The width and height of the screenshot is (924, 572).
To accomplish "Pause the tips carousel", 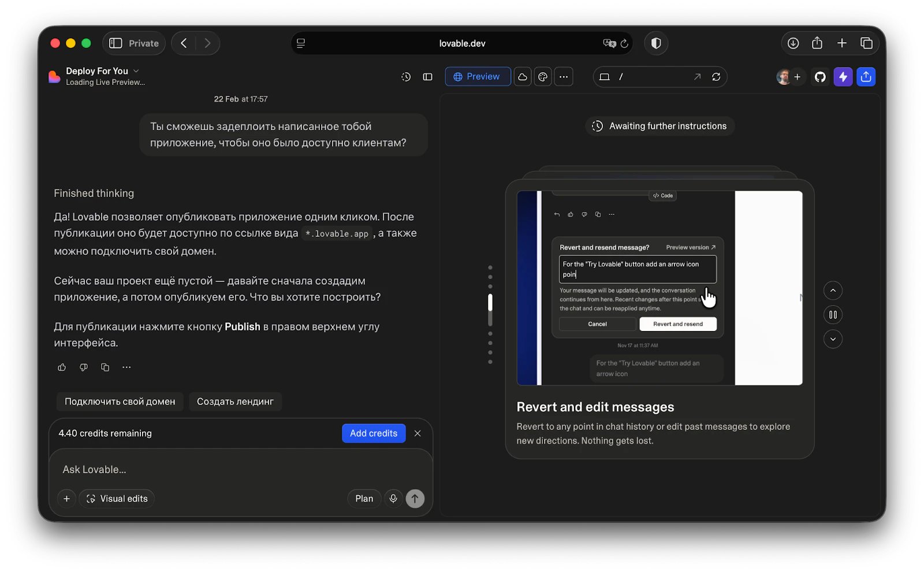I will coord(833,315).
